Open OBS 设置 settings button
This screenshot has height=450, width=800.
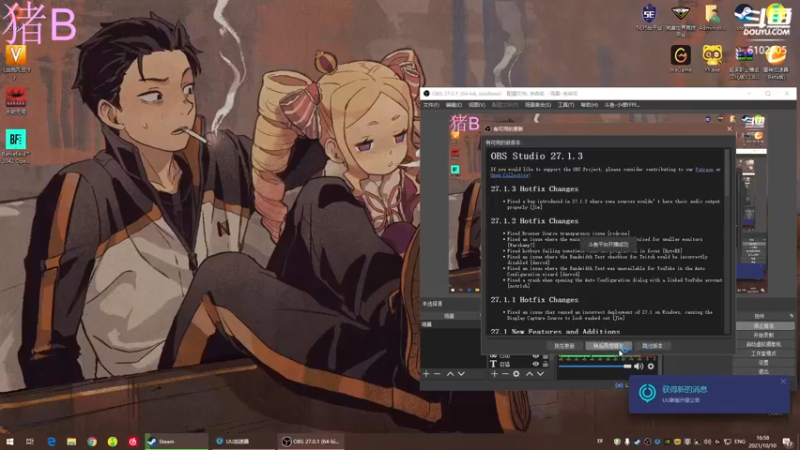(764, 363)
